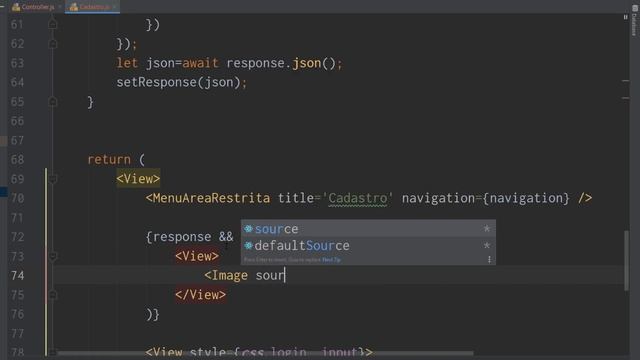Click the star marker on 'defaultSource' row
The height and width of the screenshot is (360, 640).
[487, 246]
